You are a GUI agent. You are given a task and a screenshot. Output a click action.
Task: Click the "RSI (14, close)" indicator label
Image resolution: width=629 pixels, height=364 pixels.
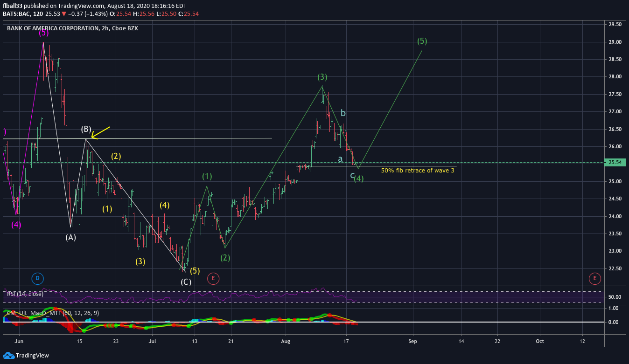click(25, 294)
